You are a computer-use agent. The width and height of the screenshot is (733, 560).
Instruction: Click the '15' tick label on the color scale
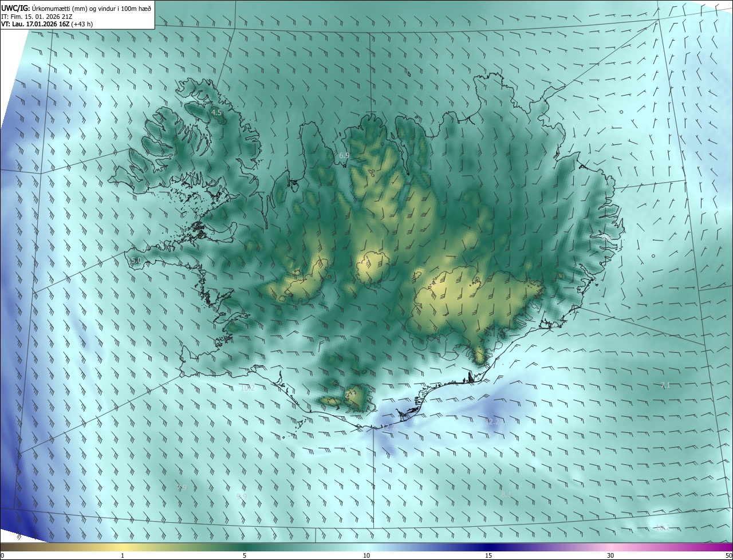click(x=488, y=555)
